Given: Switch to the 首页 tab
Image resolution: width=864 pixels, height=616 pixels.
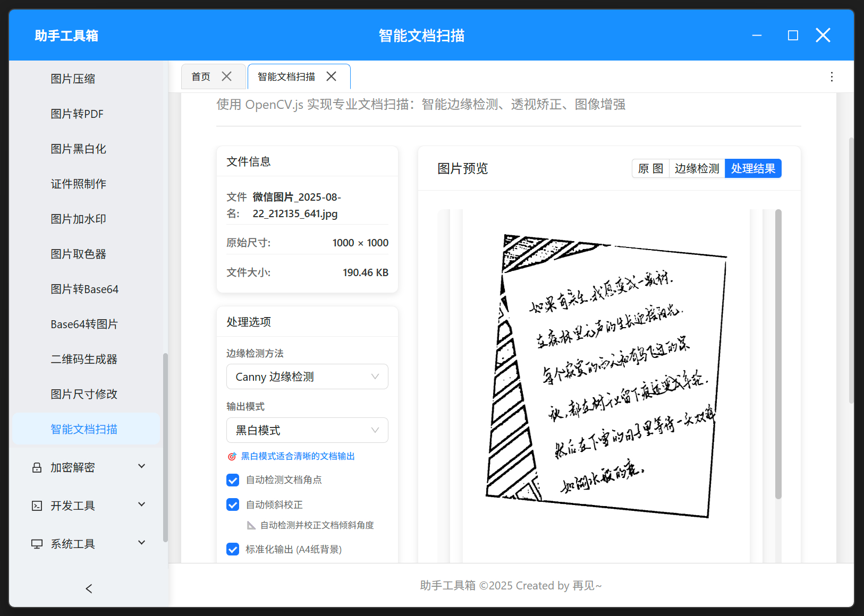Looking at the screenshot, I should tap(201, 76).
